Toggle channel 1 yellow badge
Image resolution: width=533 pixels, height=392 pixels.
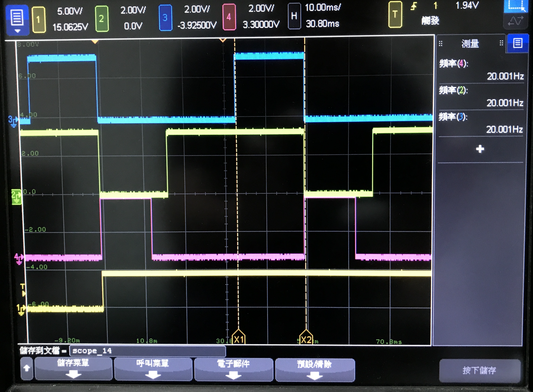click(39, 19)
